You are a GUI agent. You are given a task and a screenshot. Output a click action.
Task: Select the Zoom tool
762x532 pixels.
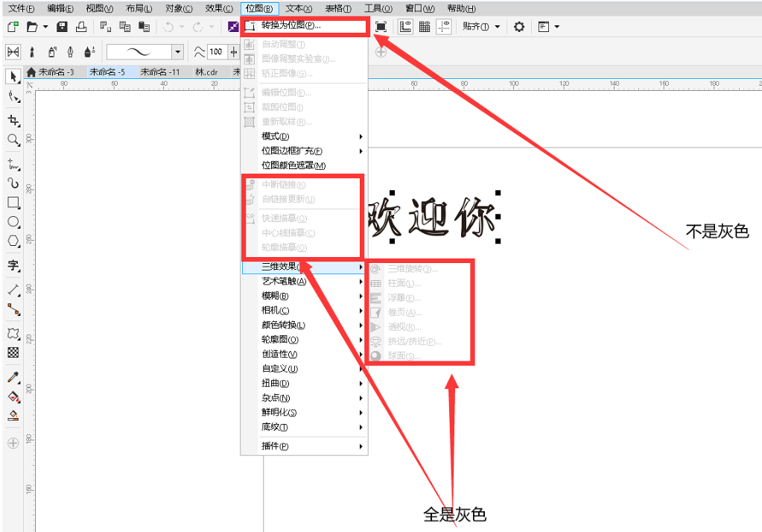click(12, 140)
